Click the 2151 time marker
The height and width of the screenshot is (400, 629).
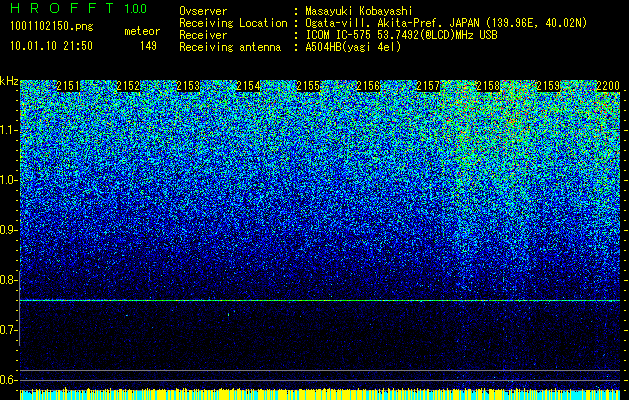pyautogui.click(x=68, y=86)
